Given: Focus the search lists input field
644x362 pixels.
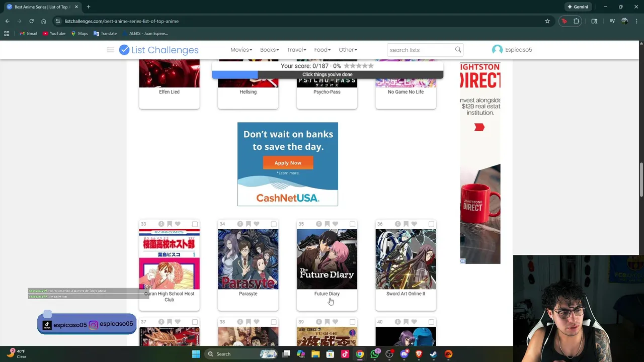Looking at the screenshot, I should tap(420, 50).
